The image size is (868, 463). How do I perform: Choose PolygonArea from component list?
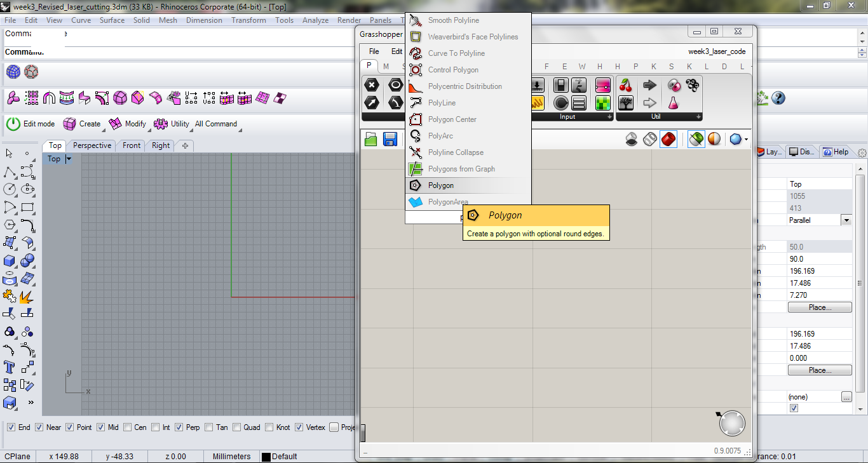[468, 202]
